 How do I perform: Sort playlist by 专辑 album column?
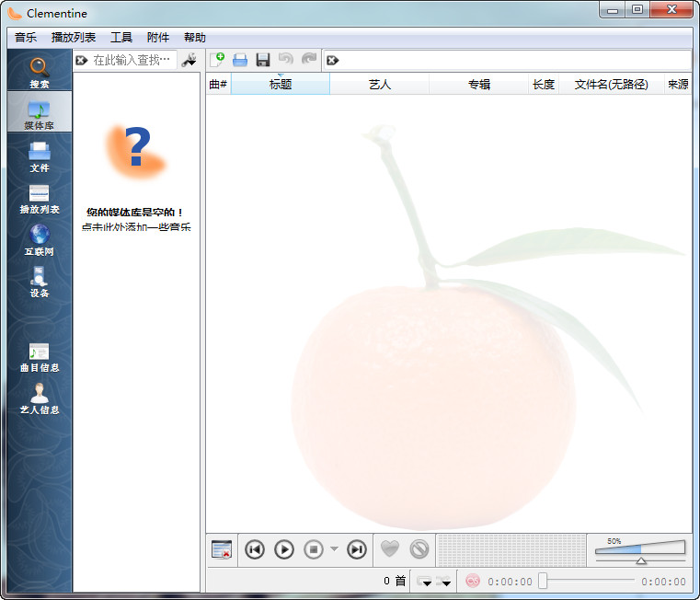478,84
